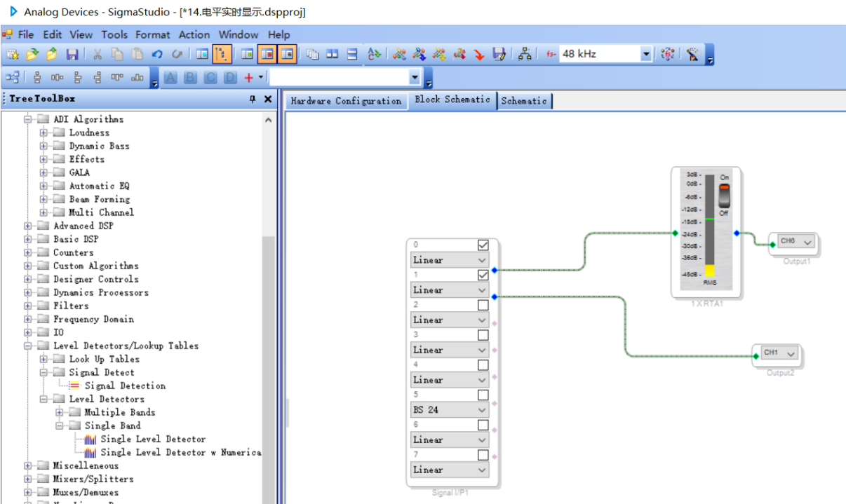Click the auto-layout icon starting second toolbar row
This screenshot has height=504, width=846.
[13, 77]
